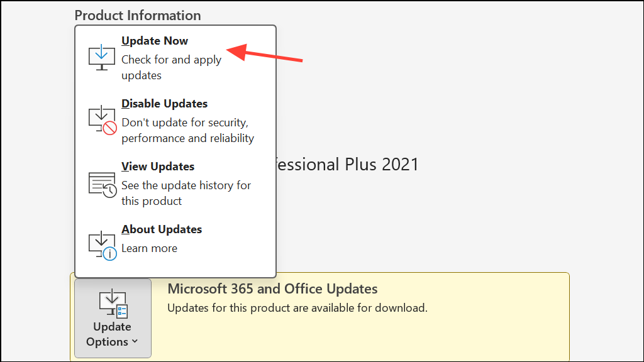
Task: Click the Update Options button icon
Action: click(113, 304)
